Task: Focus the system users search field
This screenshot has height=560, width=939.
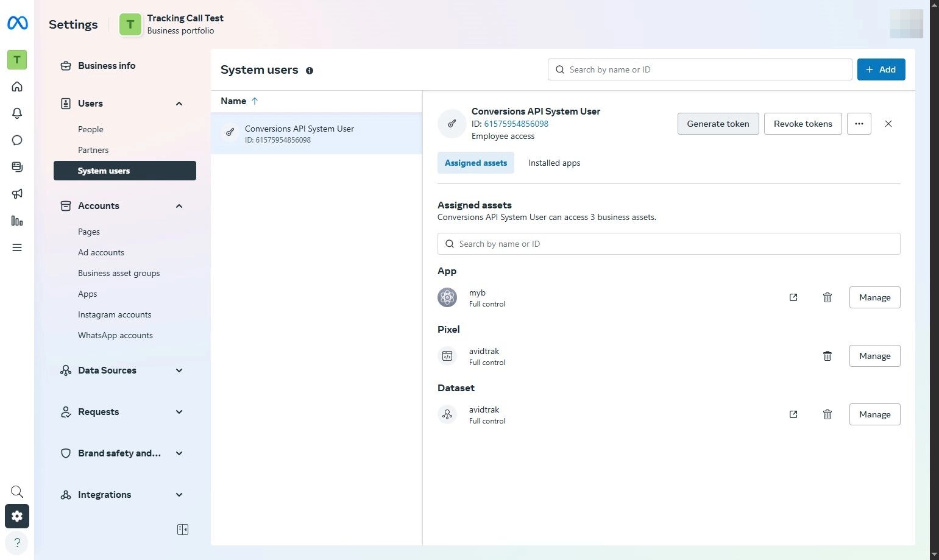Action: pyautogui.click(x=700, y=69)
